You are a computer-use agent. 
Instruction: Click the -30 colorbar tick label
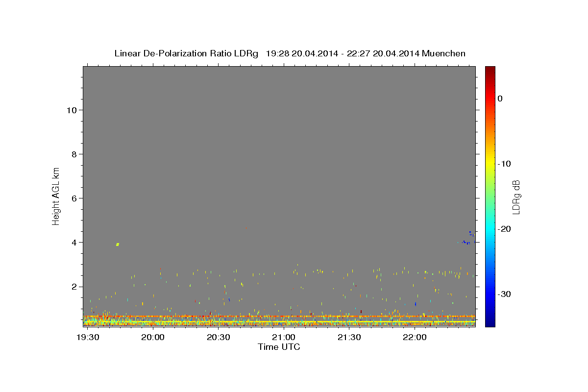[x=505, y=294]
